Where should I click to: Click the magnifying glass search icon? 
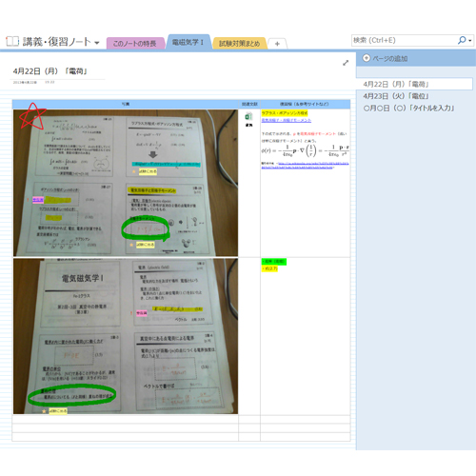coord(462,40)
